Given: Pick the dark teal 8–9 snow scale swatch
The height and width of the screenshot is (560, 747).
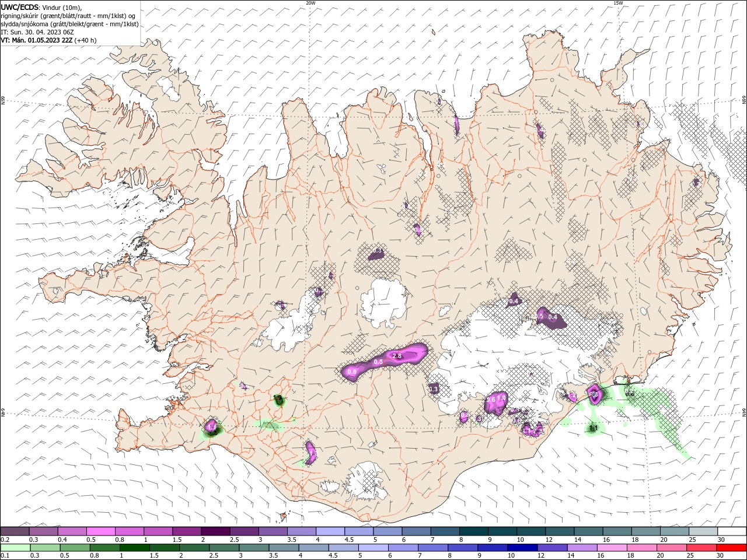Looking at the screenshot, I should click(x=474, y=531).
